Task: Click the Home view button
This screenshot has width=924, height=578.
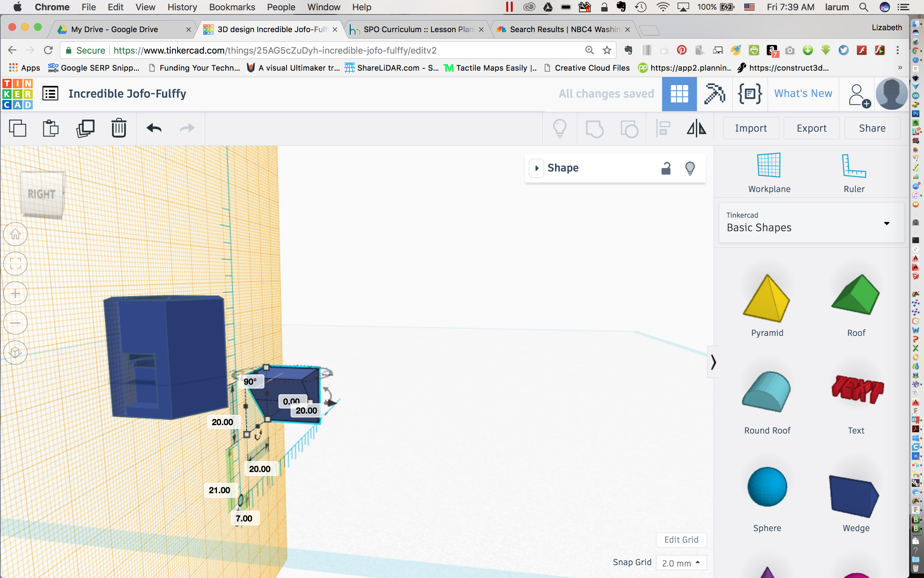Action: pos(15,234)
